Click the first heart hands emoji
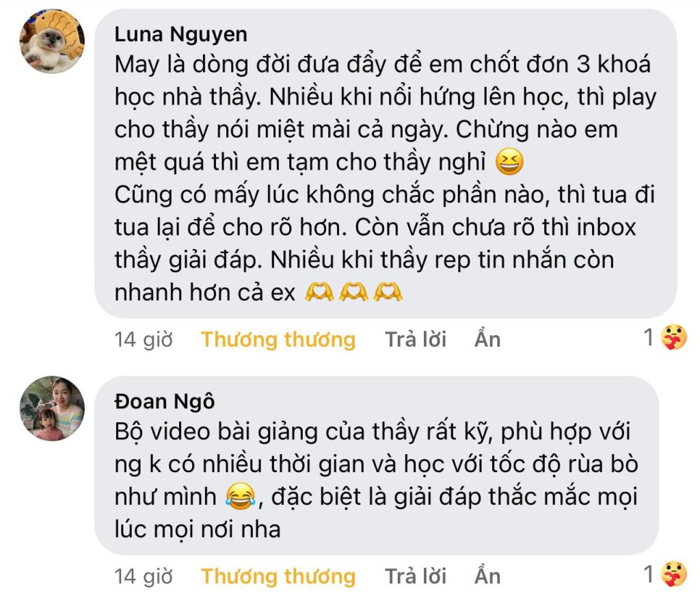 pos(319,293)
